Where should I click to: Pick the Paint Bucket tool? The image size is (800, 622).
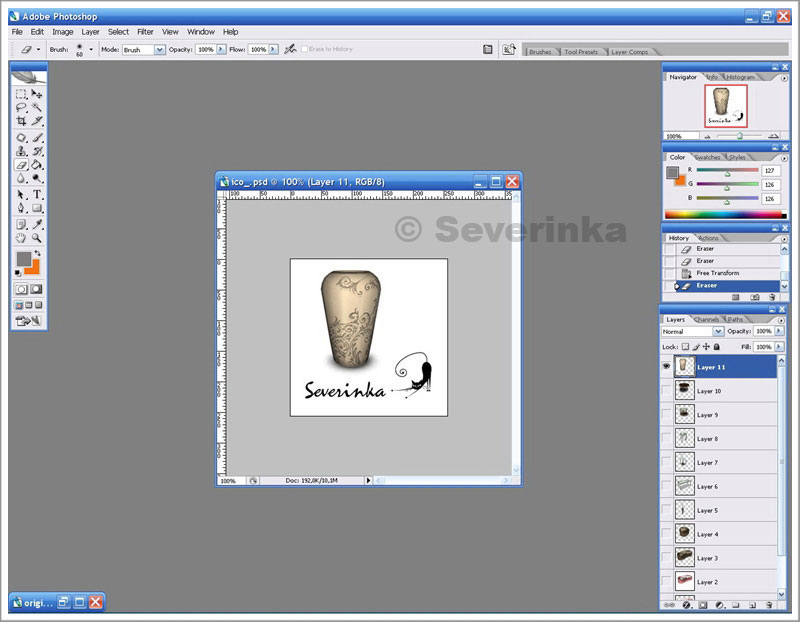coord(37,164)
